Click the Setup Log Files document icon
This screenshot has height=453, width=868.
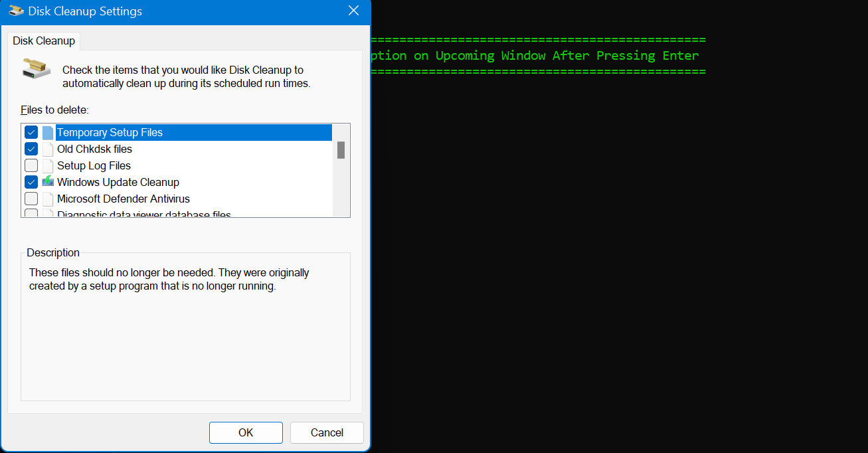[47, 165]
